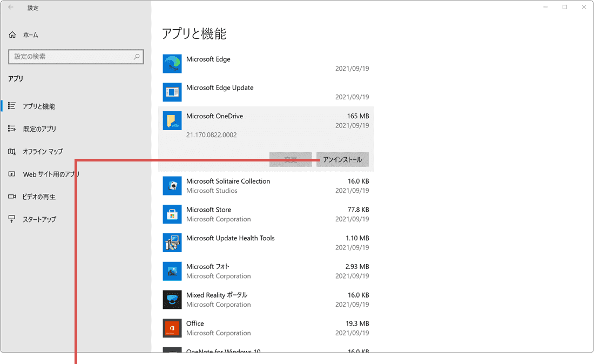Click the Microsoft Edge app icon
The height and width of the screenshot is (364, 594).
[x=172, y=64]
